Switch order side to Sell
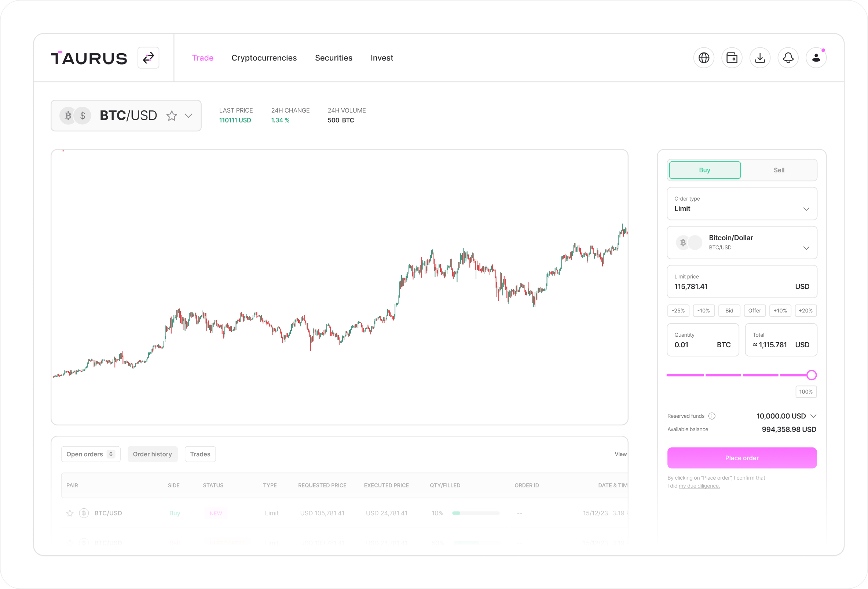This screenshot has height=589, width=868. coord(779,170)
